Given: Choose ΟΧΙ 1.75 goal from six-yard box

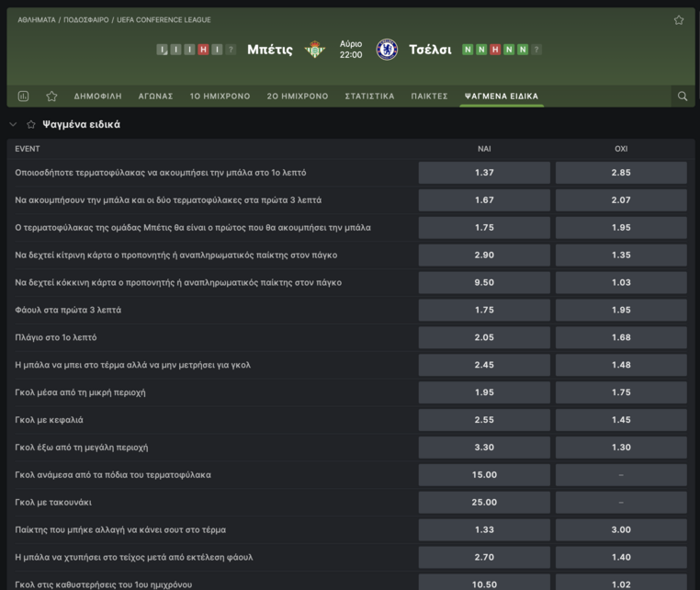Looking at the screenshot, I should click(621, 392).
